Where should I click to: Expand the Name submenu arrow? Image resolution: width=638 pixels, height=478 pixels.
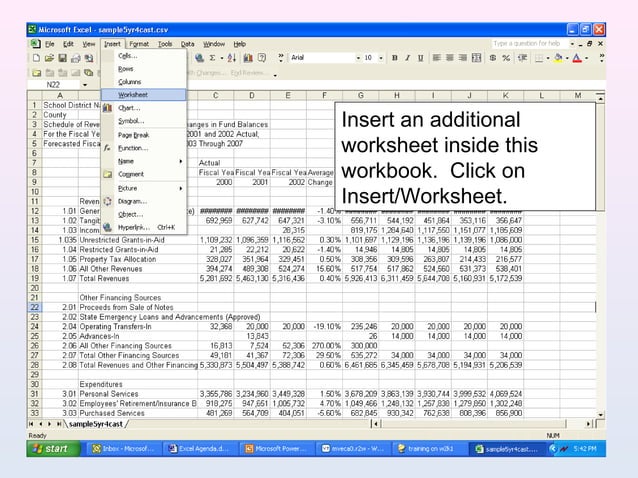click(180, 162)
